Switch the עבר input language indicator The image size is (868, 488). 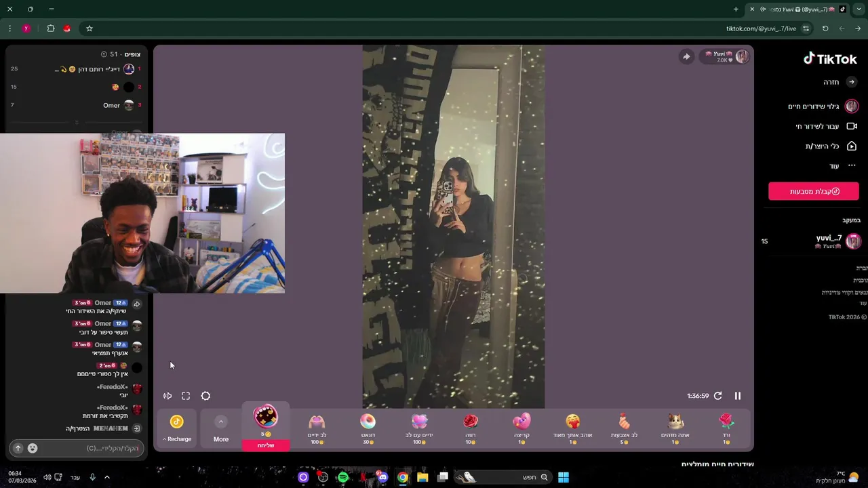point(75,477)
